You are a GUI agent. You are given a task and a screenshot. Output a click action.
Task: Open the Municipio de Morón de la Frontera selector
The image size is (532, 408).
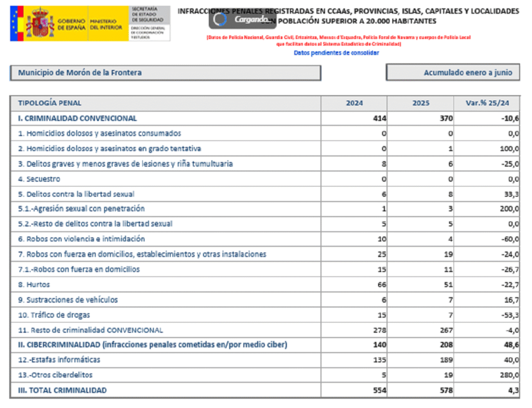(x=165, y=73)
